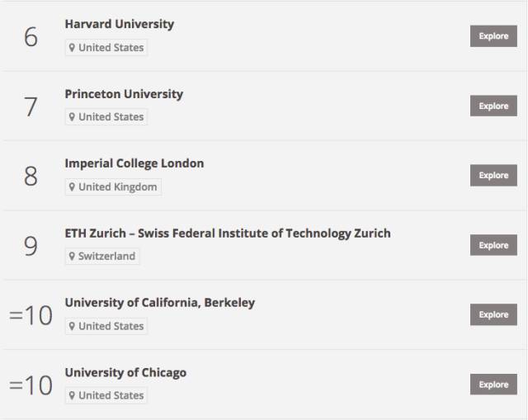
Task: Click location pin beside United Kingdom
Action: [x=72, y=186]
